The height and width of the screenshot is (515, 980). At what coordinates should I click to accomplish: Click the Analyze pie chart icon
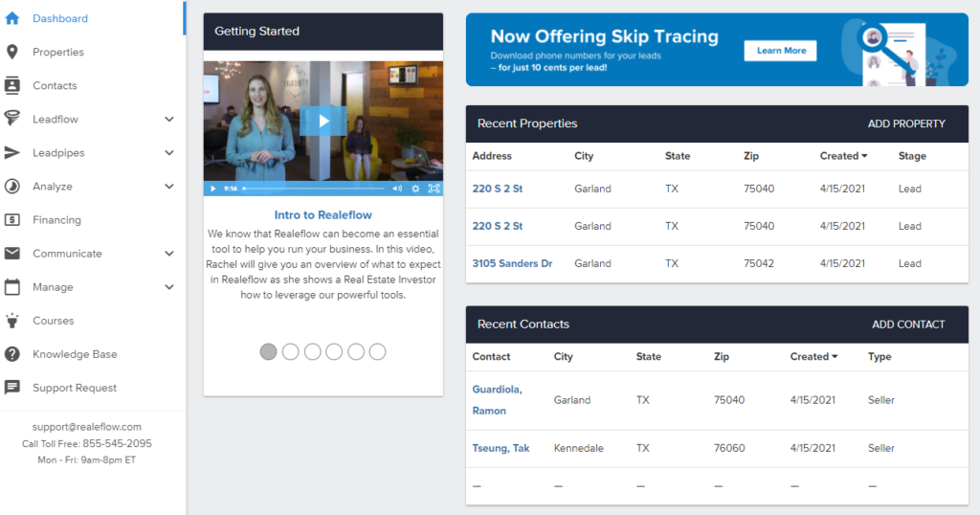11,187
